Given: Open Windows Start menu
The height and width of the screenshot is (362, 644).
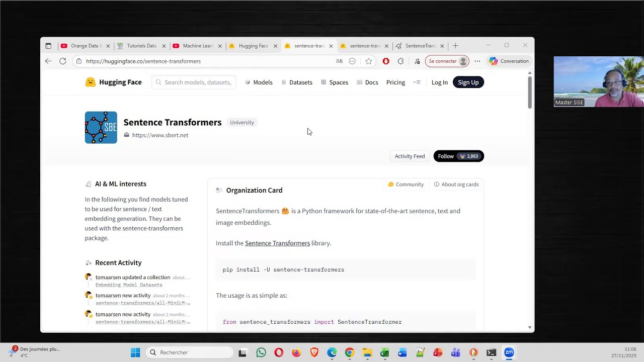Looking at the screenshot, I should (x=135, y=352).
